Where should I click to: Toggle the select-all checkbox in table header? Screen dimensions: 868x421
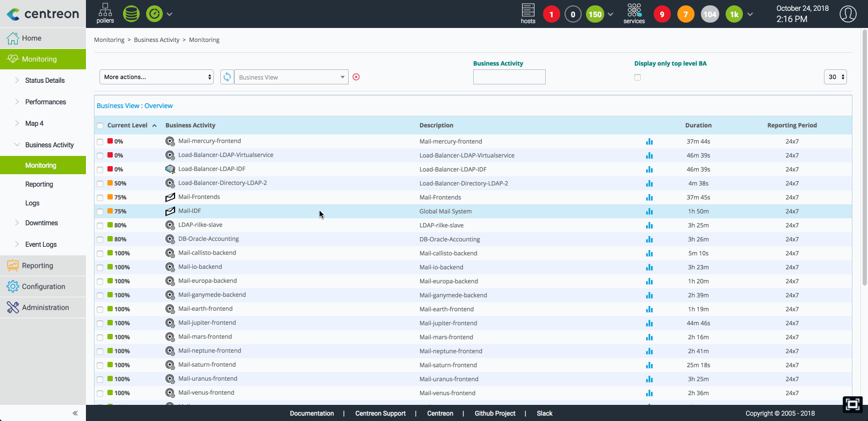pyautogui.click(x=100, y=126)
